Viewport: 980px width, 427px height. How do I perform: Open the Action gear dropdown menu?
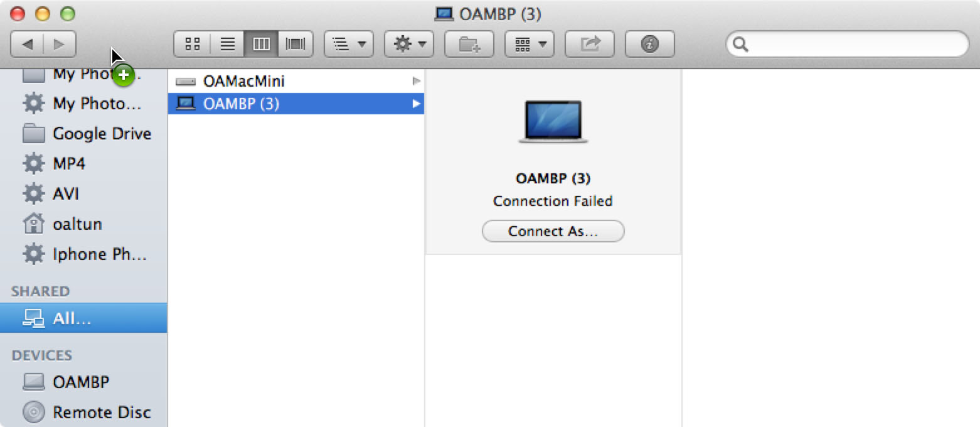409,44
